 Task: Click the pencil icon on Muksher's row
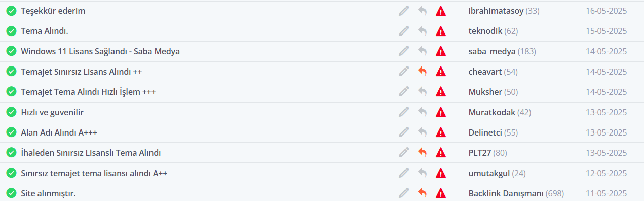404,92
